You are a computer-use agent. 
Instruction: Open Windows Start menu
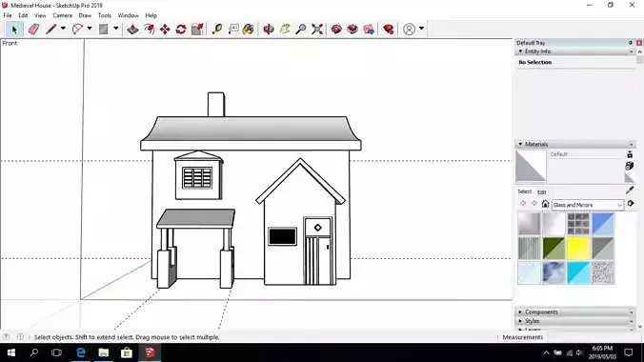click(11, 352)
